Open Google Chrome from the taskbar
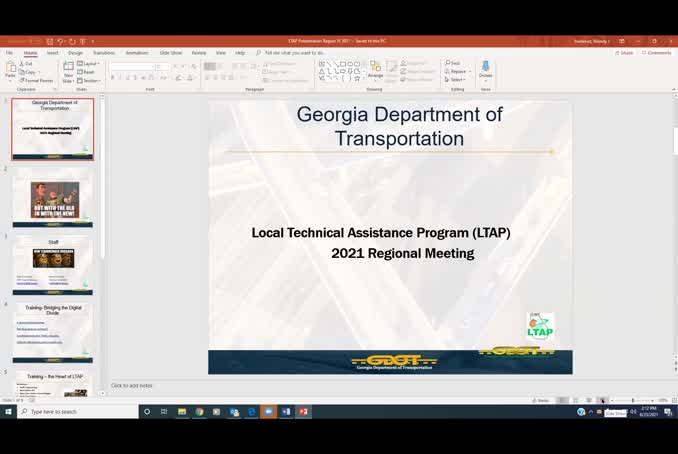Screen dimensions: 678x454 pyautogui.click(x=199, y=412)
